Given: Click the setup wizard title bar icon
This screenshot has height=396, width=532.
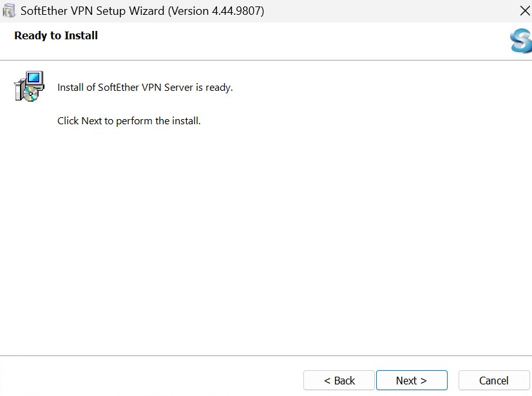Looking at the screenshot, I should (x=9, y=11).
